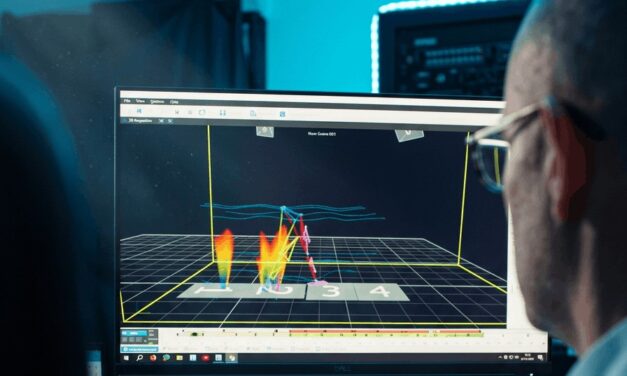Click the blue button below the playback controls
This screenshot has height=376, width=627.
pos(139,349)
